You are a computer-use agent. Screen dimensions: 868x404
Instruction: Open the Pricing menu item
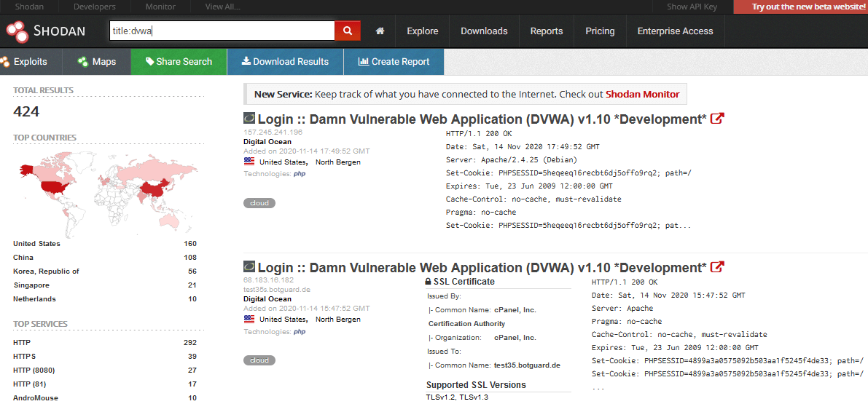pyautogui.click(x=600, y=31)
